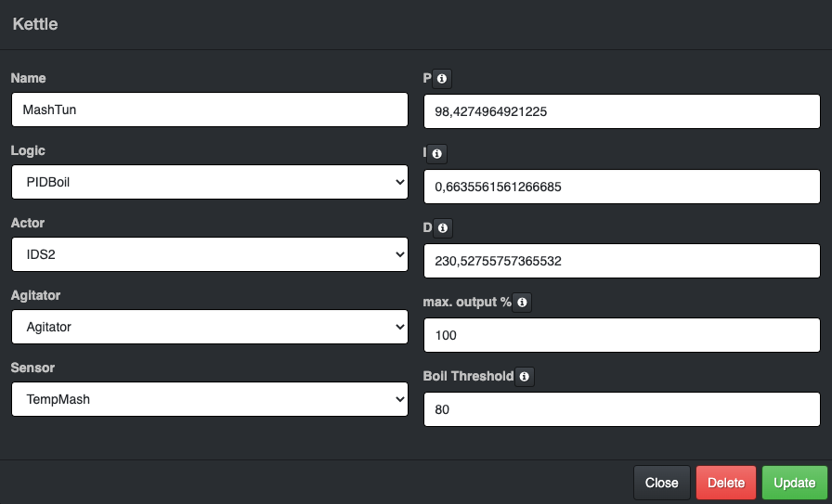
Task: Open the Agitator selection dropdown
Action: pos(210,327)
